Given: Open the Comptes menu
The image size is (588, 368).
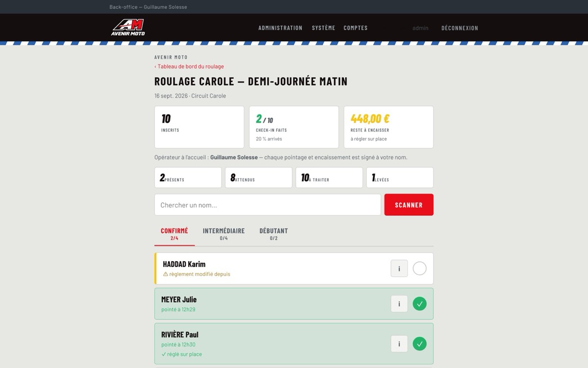Looking at the screenshot, I should click(x=356, y=28).
